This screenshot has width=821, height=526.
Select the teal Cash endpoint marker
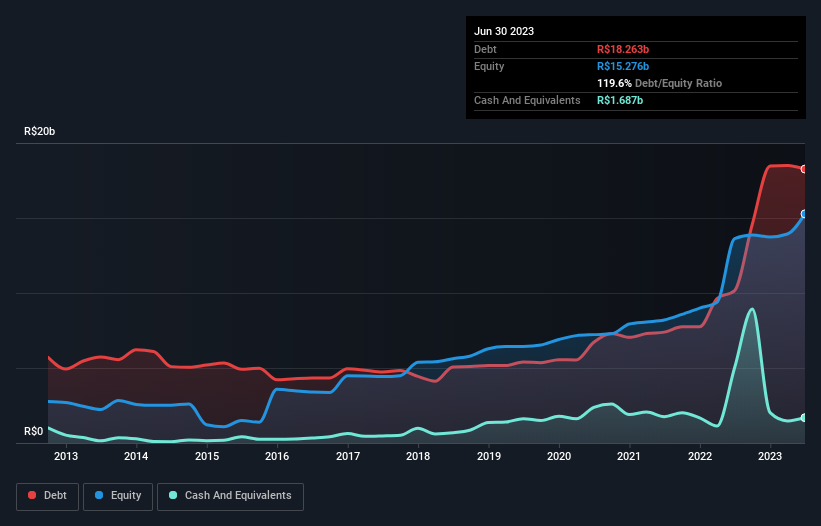[804, 418]
